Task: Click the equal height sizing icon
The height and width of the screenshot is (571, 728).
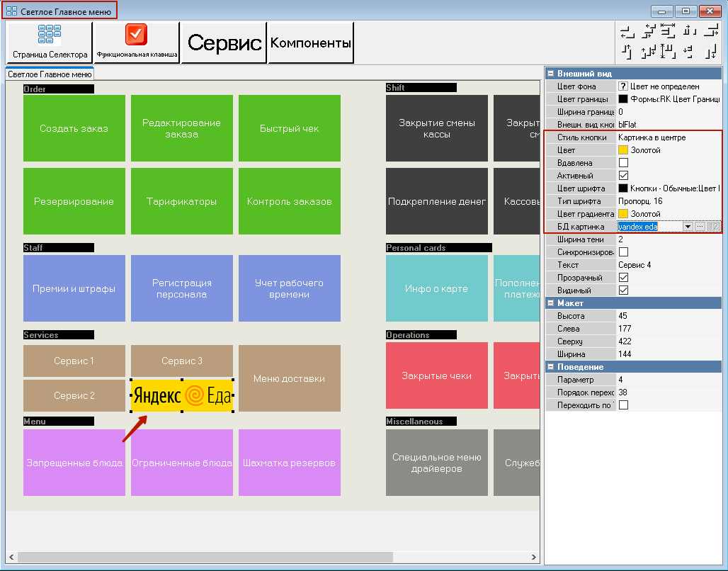Action: click(x=668, y=52)
